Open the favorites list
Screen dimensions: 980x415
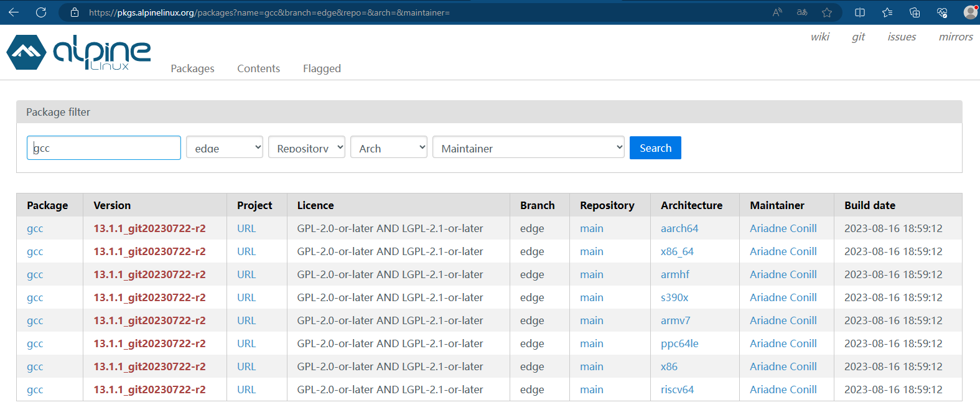(x=887, y=12)
